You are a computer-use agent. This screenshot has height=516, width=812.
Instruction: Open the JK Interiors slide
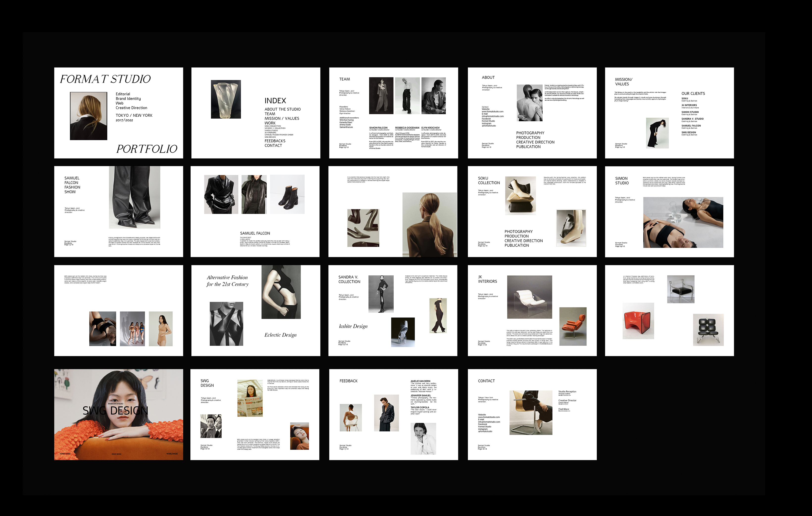tap(532, 310)
